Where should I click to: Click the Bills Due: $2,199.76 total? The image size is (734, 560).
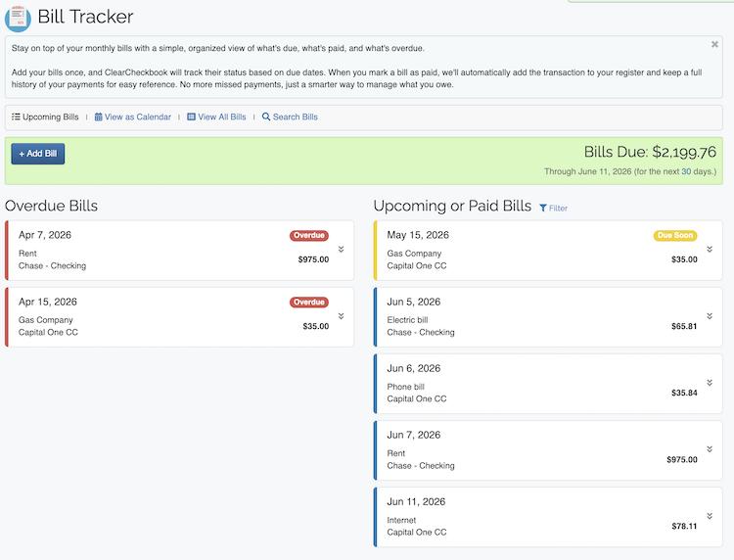[650, 152]
